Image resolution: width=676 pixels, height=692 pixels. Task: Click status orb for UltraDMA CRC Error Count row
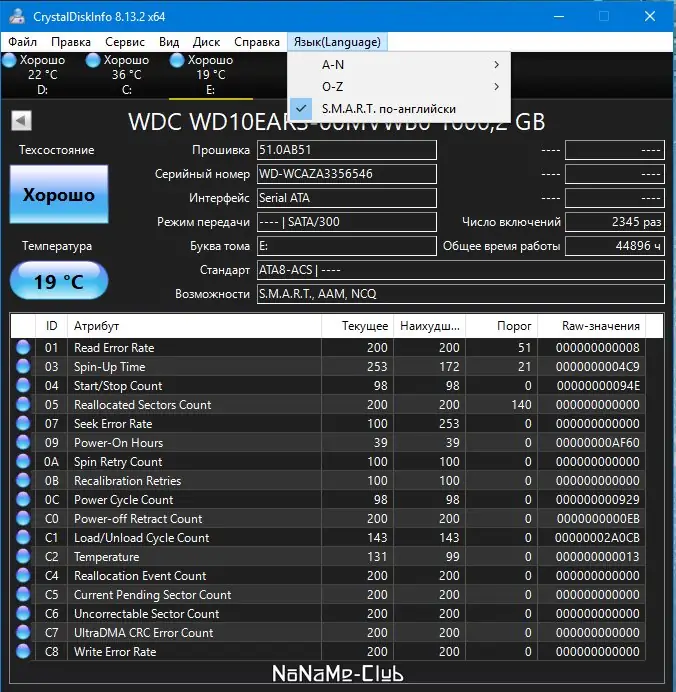[23, 632]
